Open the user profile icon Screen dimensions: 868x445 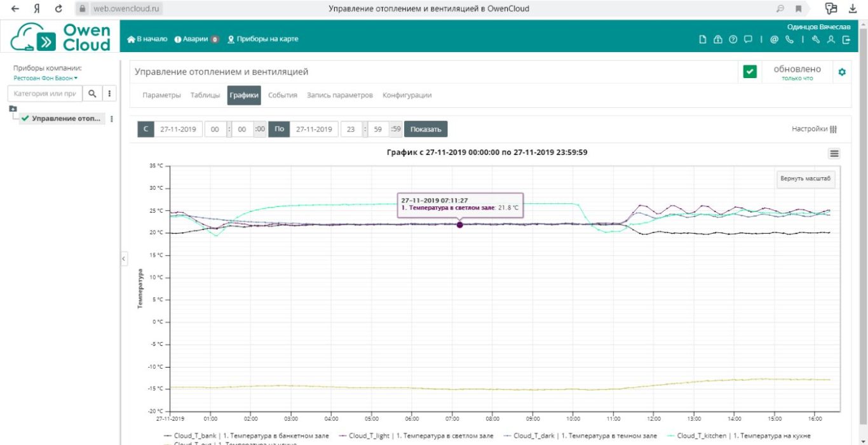(831, 39)
